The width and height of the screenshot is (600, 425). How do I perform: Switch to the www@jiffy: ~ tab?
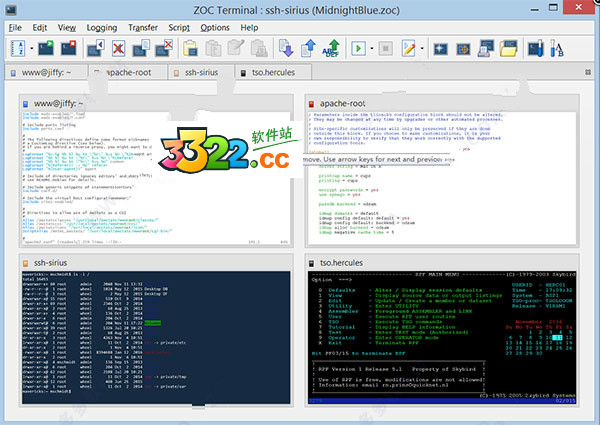(x=46, y=72)
